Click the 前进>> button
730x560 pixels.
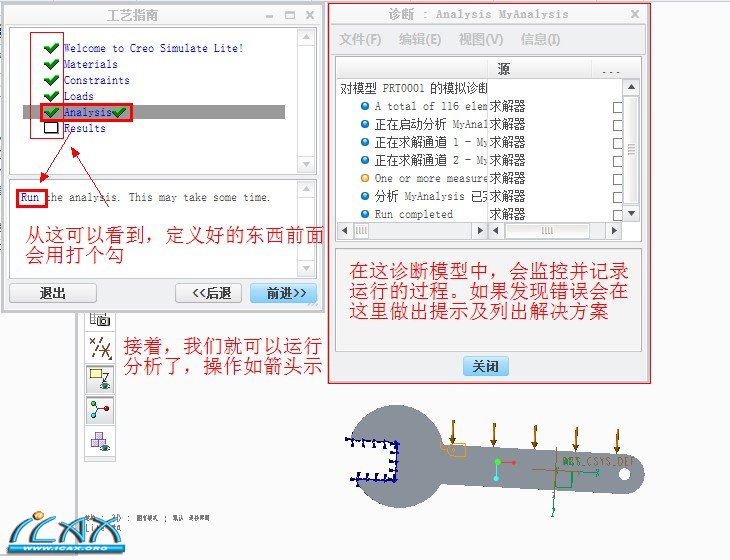pos(284,293)
